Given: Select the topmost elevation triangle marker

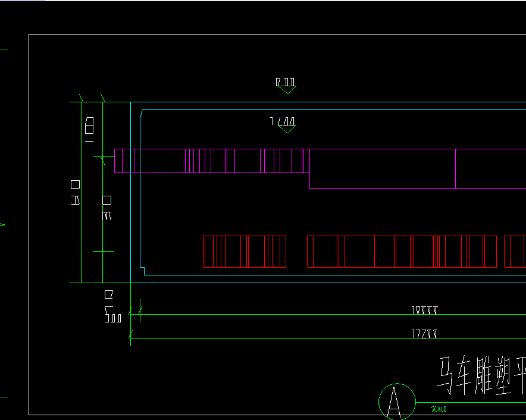Looking at the screenshot, I should pos(287,90).
